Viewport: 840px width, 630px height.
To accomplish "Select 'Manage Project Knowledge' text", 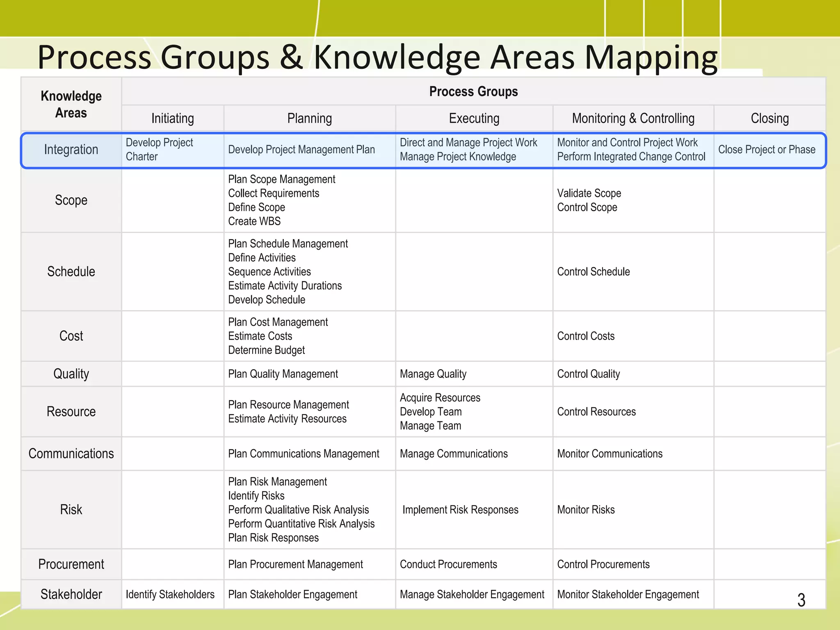I will [x=458, y=157].
